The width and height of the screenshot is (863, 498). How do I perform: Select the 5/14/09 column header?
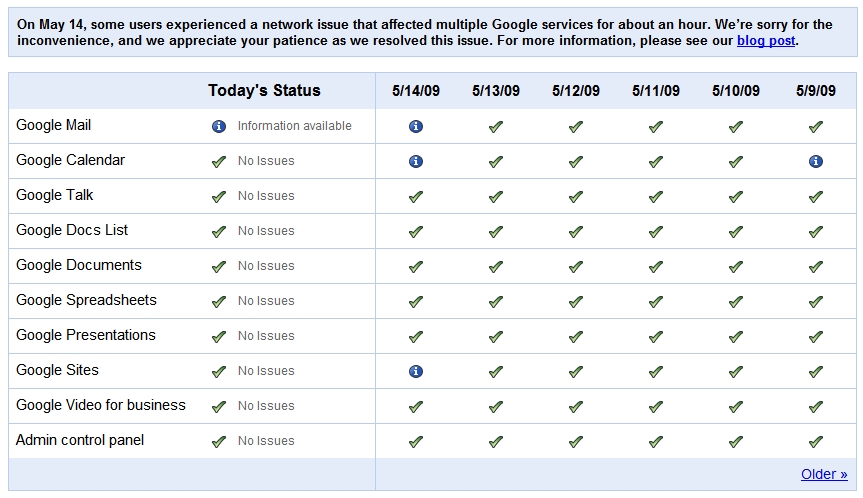pos(416,91)
